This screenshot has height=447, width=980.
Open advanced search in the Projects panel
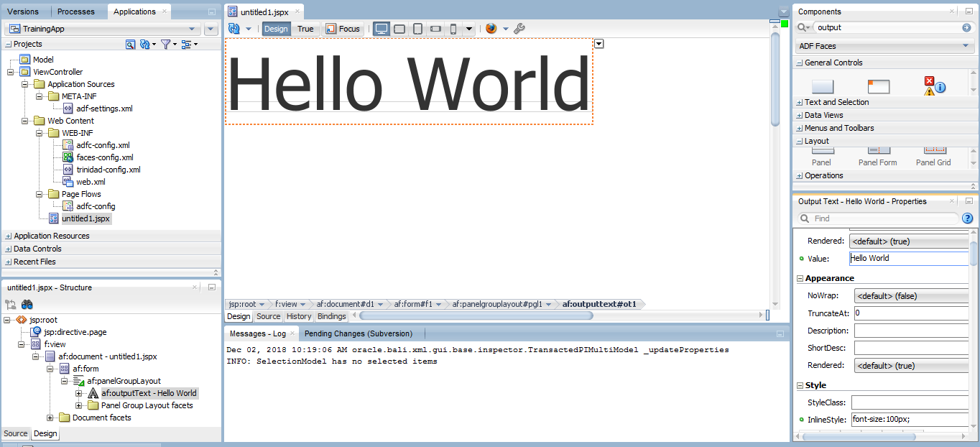(130, 44)
